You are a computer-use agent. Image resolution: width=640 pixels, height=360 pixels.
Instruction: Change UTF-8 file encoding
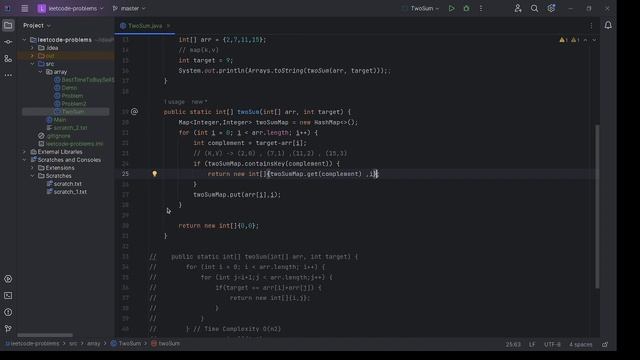click(x=552, y=344)
